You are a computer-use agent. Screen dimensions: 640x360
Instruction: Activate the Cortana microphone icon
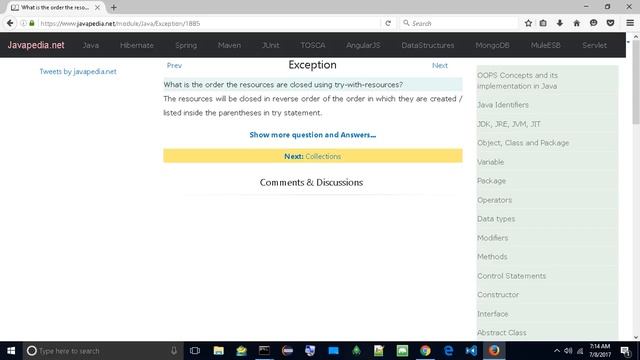(x=174, y=351)
